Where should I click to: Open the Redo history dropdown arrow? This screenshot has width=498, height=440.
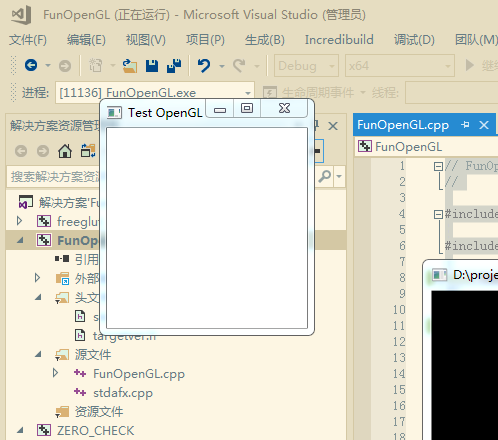point(257,66)
